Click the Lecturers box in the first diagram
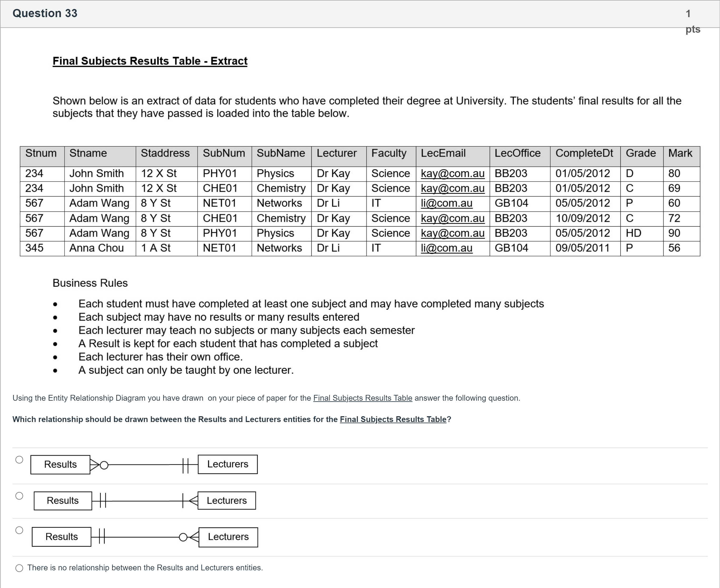This screenshot has width=720, height=588. coord(228,464)
